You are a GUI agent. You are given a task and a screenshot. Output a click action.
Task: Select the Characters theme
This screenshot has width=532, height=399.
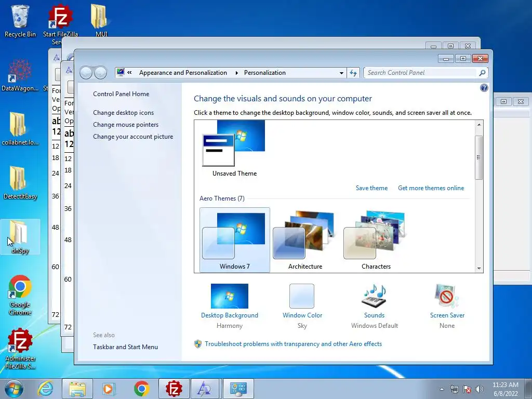[376, 240]
